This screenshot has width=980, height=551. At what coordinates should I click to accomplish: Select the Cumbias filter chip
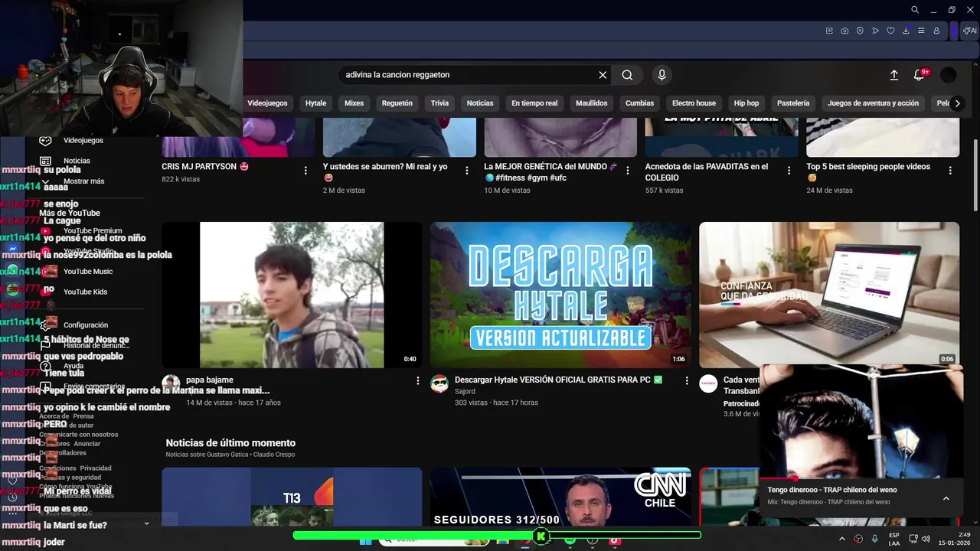639,103
